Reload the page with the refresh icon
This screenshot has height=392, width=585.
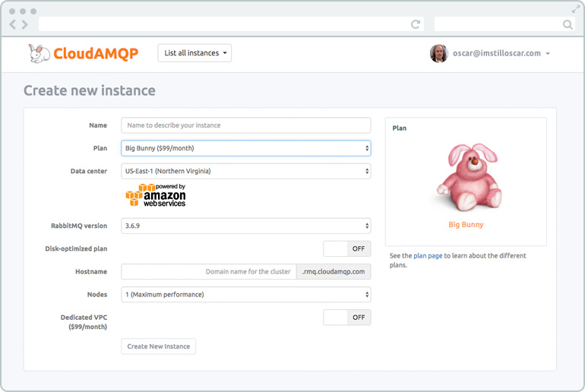coord(416,24)
